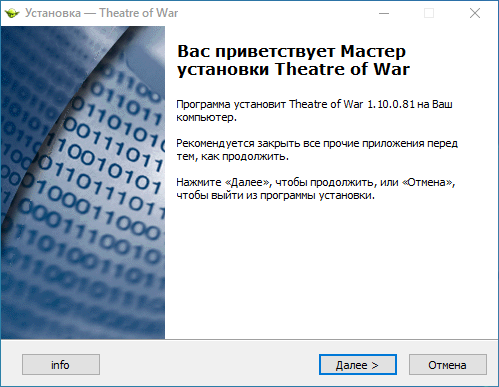Continue with the Далее > button
The width and height of the screenshot is (499, 387).
(x=358, y=365)
